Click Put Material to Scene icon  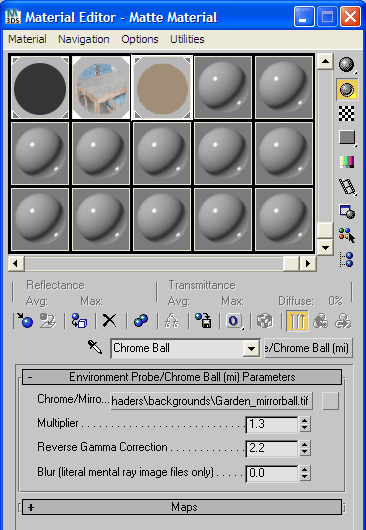[48, 320]
